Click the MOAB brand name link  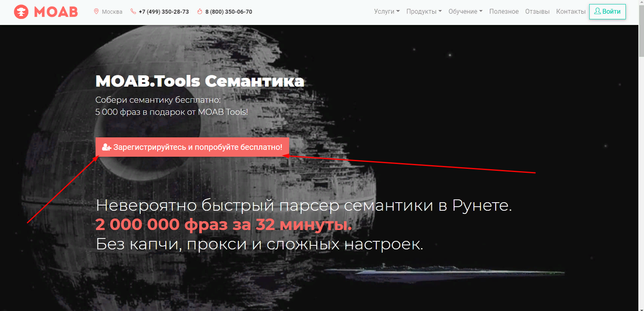click(56, 12)
